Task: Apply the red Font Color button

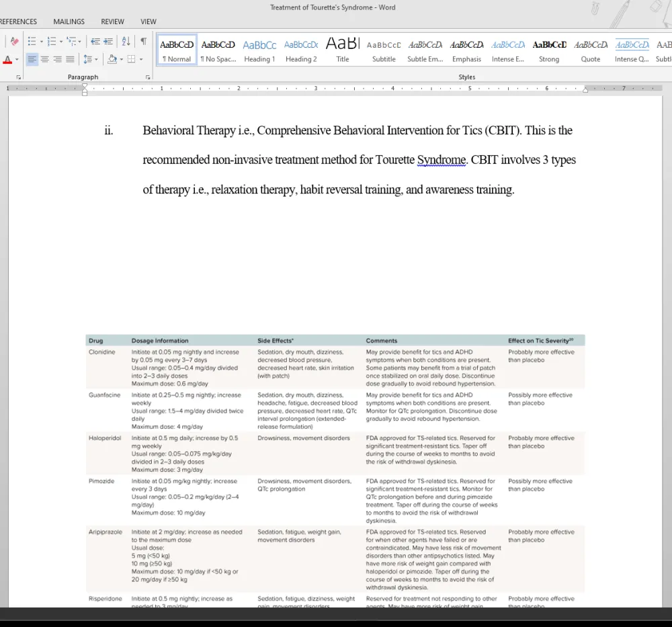Action: (x=7, y=60)
